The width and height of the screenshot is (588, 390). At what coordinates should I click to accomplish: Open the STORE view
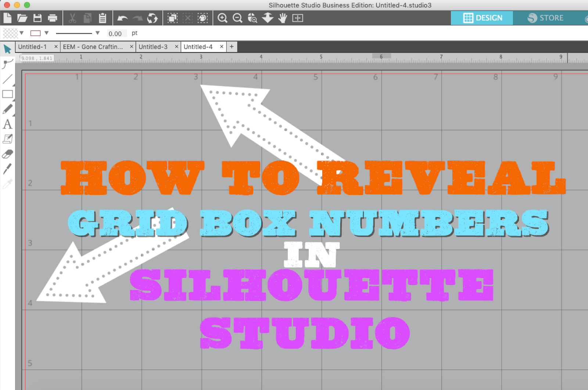[x=546, y=18]
